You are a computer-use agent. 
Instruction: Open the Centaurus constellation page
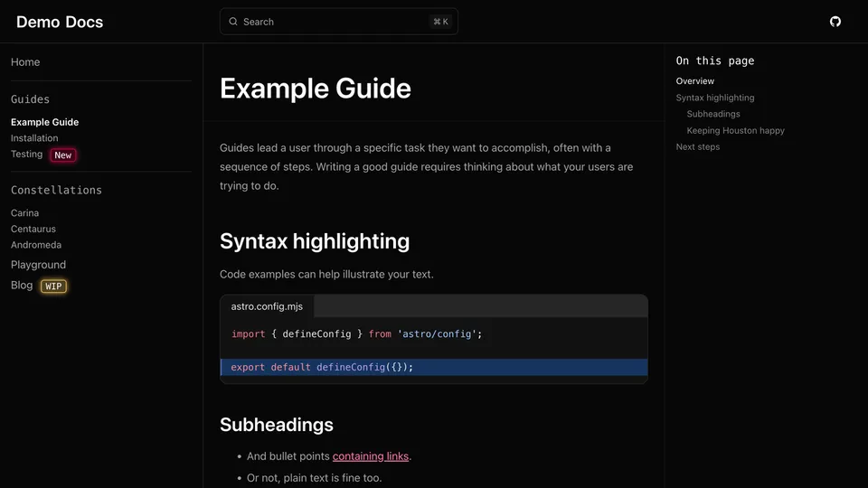[33, 230]
